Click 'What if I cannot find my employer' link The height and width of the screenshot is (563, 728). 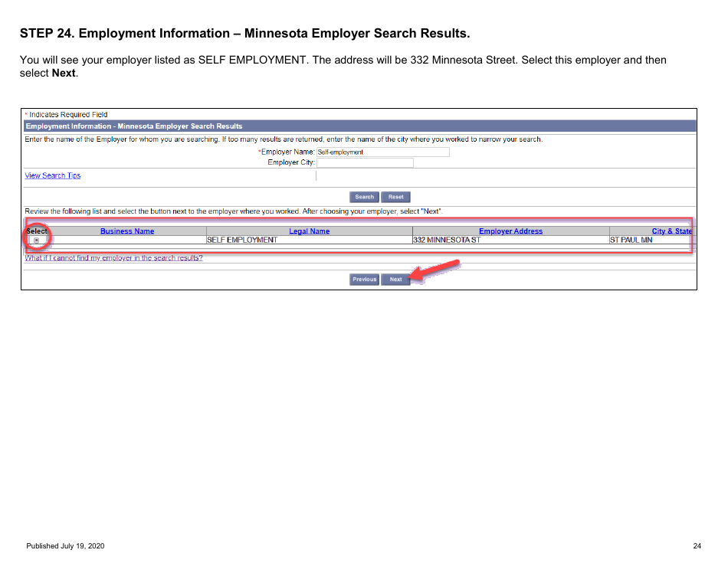(x=113, y=257)
